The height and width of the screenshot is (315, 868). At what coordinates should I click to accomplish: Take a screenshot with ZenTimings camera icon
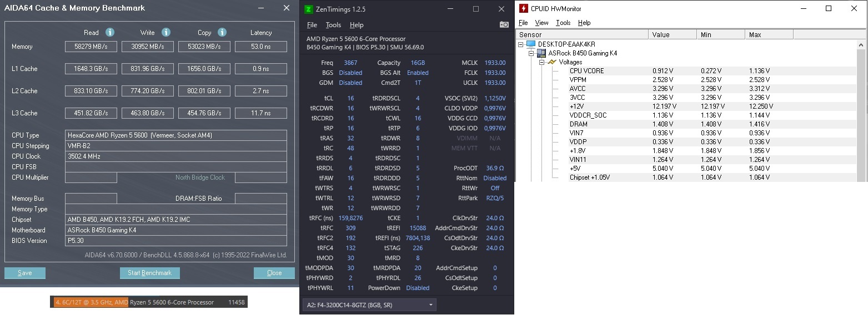(504, 25)
